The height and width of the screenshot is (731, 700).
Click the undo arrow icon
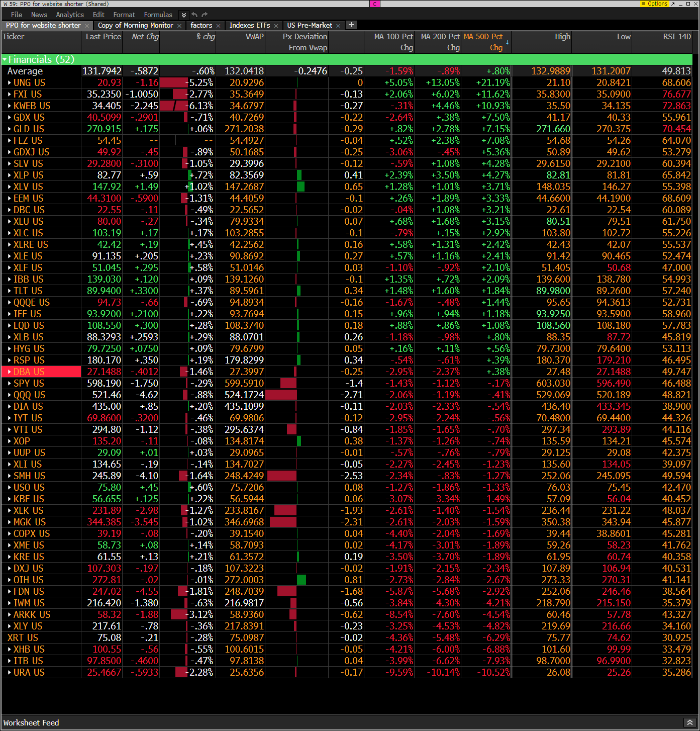pos(195,15)
